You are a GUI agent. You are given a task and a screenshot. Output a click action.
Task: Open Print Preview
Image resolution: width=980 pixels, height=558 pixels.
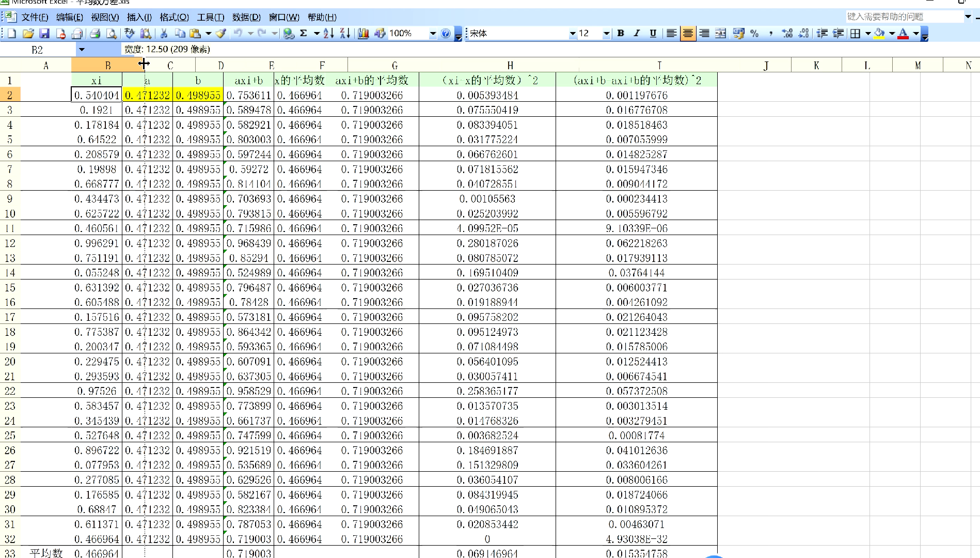point(111,34)
